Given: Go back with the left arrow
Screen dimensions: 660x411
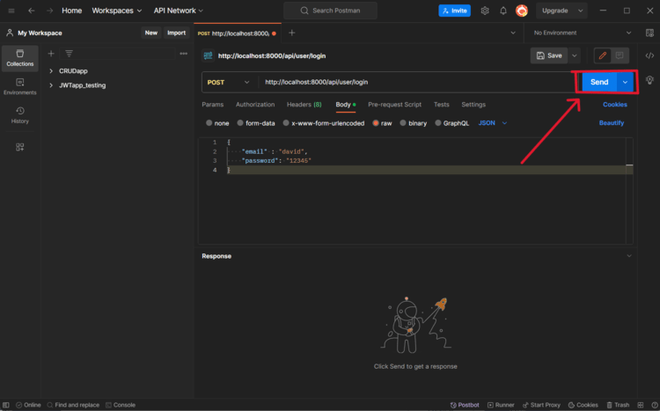Looking at the screenshot, I should tap(32, 11).
